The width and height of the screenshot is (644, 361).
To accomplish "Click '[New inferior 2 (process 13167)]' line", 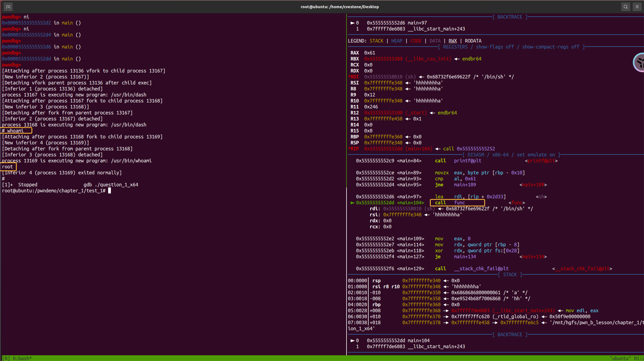I will (45, 77).
